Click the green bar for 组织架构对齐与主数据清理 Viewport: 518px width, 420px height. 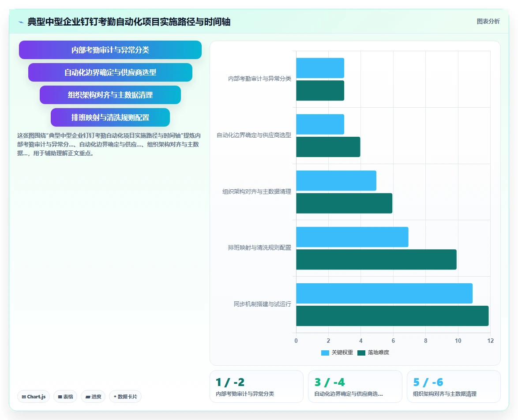coord(344,203)
